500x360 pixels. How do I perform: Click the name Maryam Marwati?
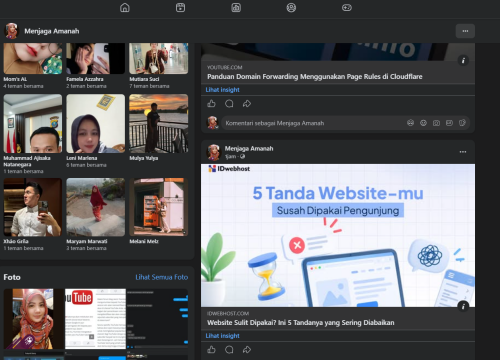click(87, 241)
